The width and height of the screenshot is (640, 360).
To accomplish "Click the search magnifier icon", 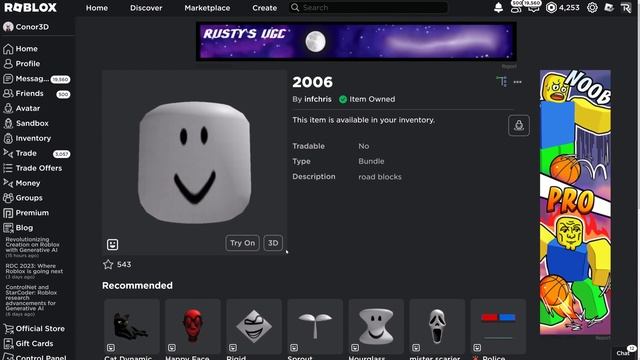I will (295, 8).
